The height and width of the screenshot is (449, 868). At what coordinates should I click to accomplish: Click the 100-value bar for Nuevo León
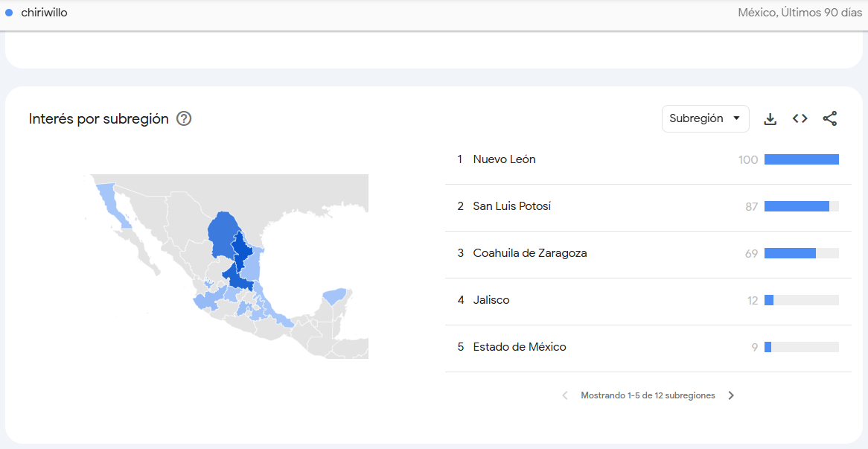coord(802,159)
